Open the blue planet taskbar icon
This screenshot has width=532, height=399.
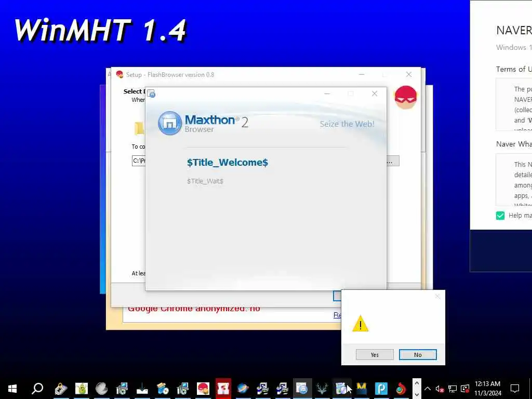pos(243,388)
